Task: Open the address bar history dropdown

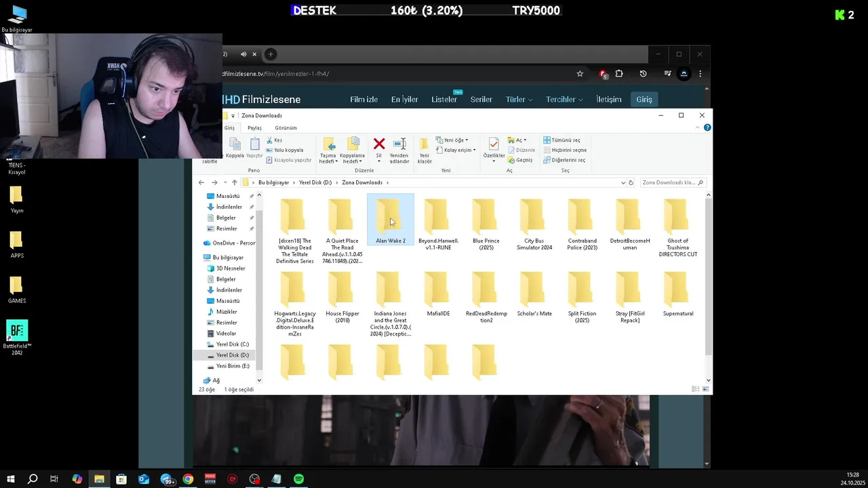Action: [623, 182]
